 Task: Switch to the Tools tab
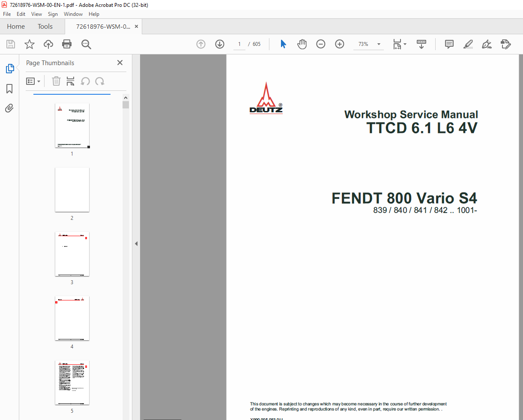pyautogui.click(x=45, y=27)
